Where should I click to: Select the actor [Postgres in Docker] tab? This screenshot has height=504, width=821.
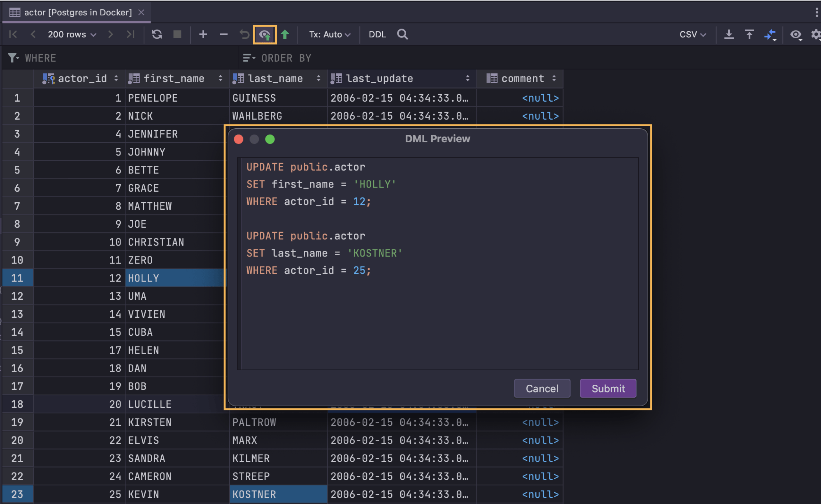77,13
